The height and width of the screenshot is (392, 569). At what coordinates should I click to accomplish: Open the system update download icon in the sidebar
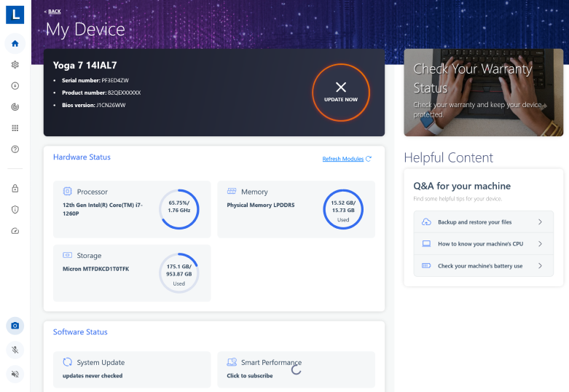[15, 86]
